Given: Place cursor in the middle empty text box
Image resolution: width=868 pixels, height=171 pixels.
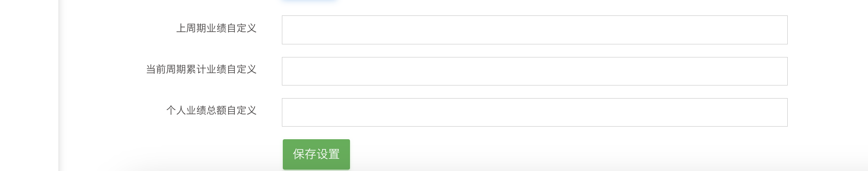Looking at the screenshot, I should coord(534,71).
